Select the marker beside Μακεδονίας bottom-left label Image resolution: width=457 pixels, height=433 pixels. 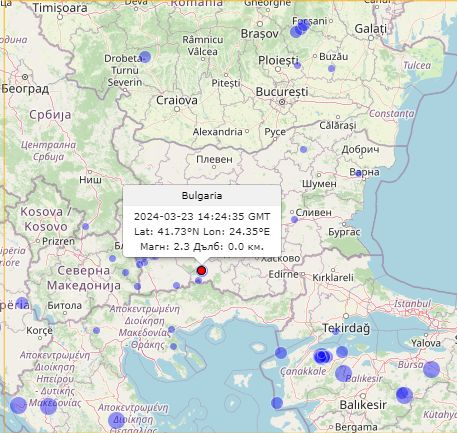point(48,406)
